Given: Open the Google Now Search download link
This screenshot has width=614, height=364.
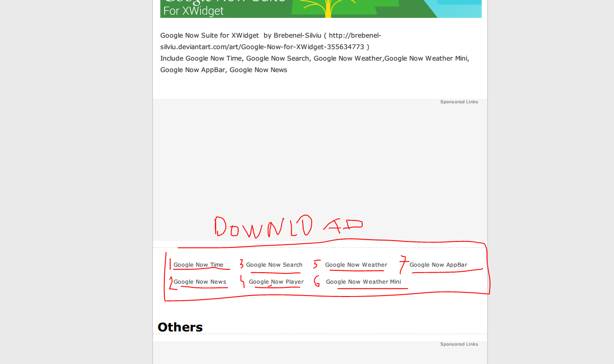Looking at the screenshot, I should point(274,265).
